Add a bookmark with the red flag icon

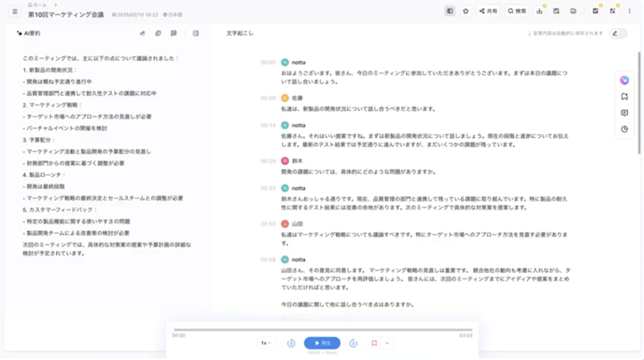pos(374,343)
